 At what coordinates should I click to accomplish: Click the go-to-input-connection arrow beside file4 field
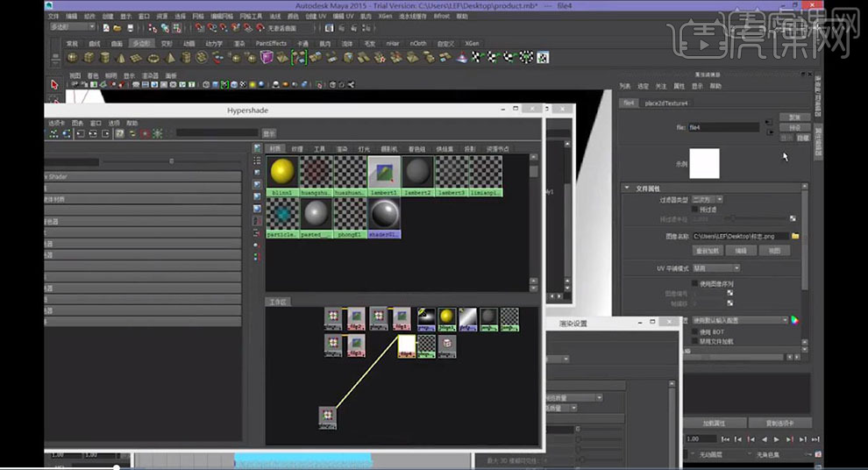(769, 123)
